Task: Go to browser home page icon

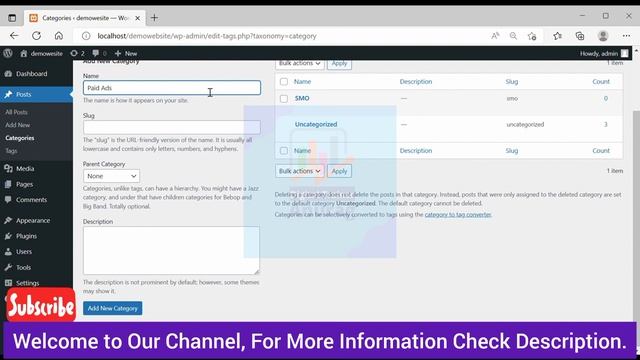Action: [59, 36]
